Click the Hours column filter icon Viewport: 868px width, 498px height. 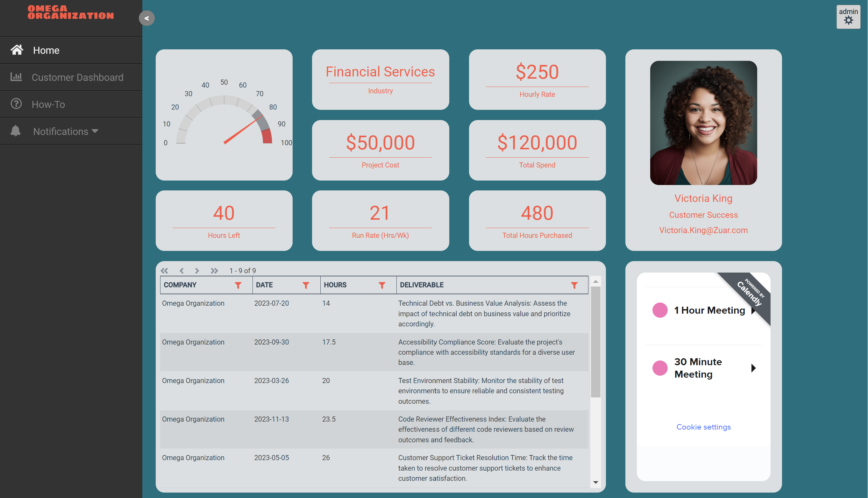pos(383,285)
